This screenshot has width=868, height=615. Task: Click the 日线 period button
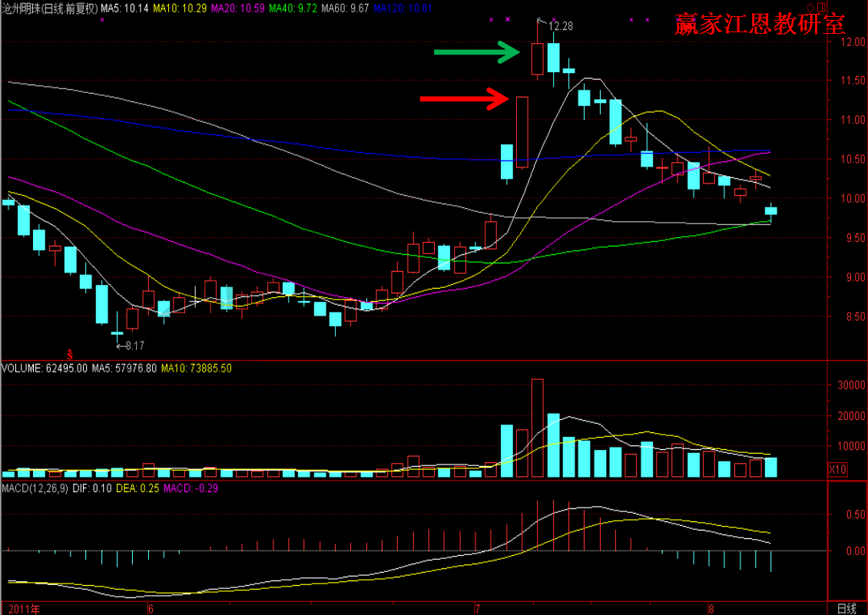(x=846, y=608)
